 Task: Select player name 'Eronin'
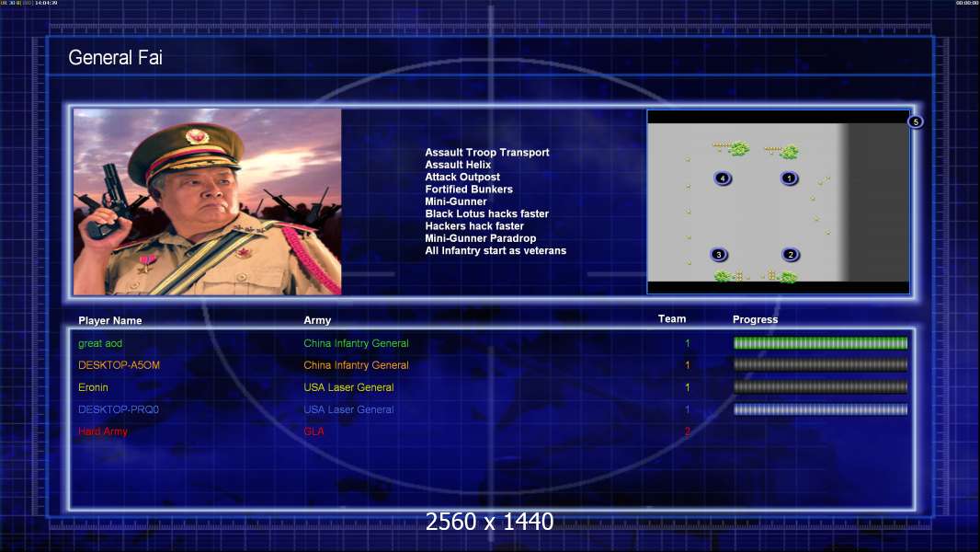[93, 387]
